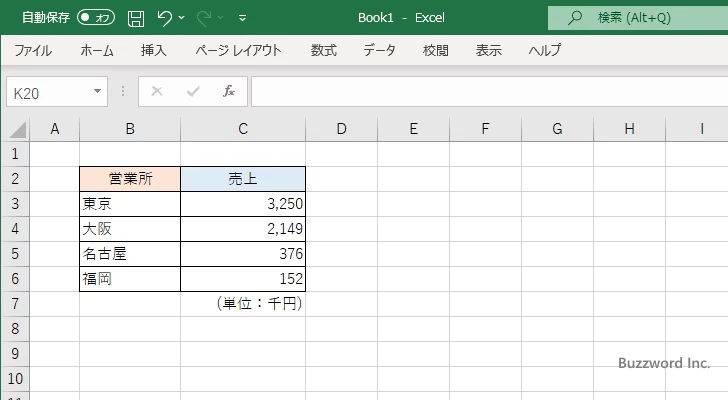Select column F header
Viewport: 728px width, 400px height.
point(485,129)
